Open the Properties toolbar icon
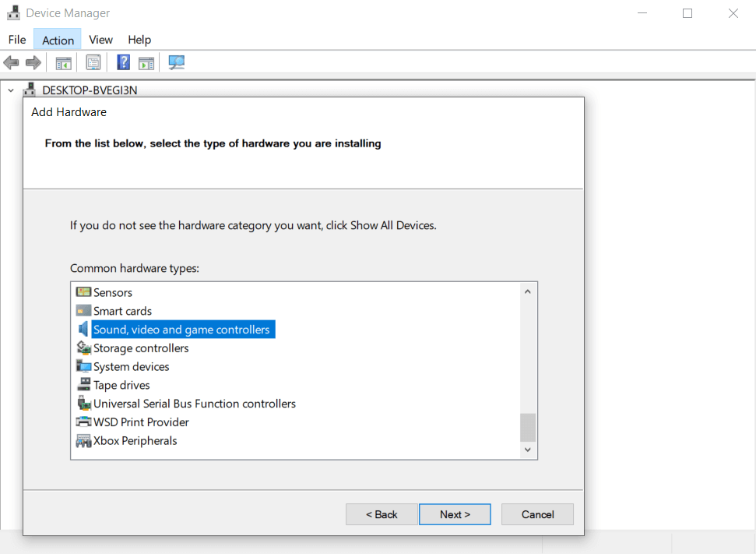The image size is (756, 554). [93, 63]
